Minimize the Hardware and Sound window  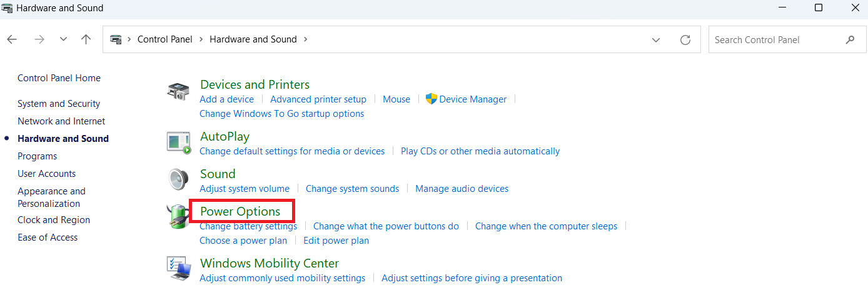pos(782,8)
